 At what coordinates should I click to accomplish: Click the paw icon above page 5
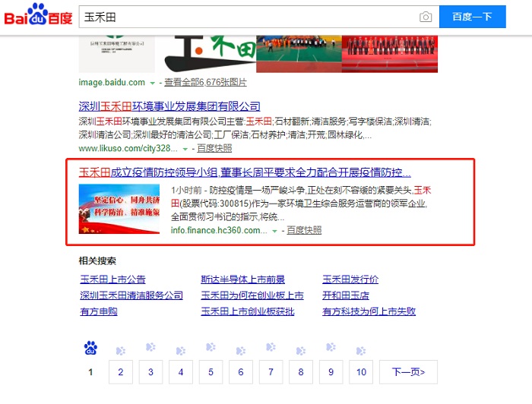(211, 347)
